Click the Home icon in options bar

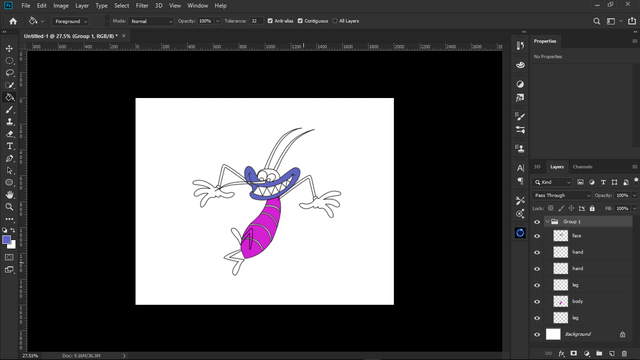[13, 21]
